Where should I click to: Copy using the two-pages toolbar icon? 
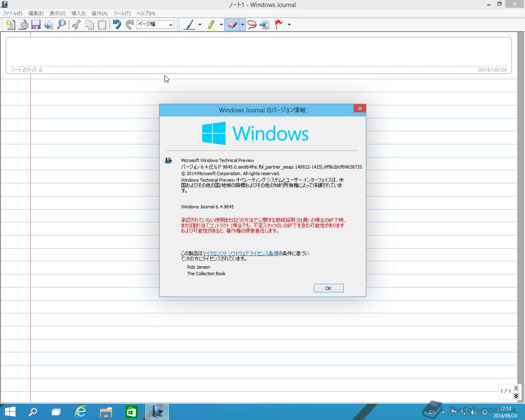(x=89, y=25)
